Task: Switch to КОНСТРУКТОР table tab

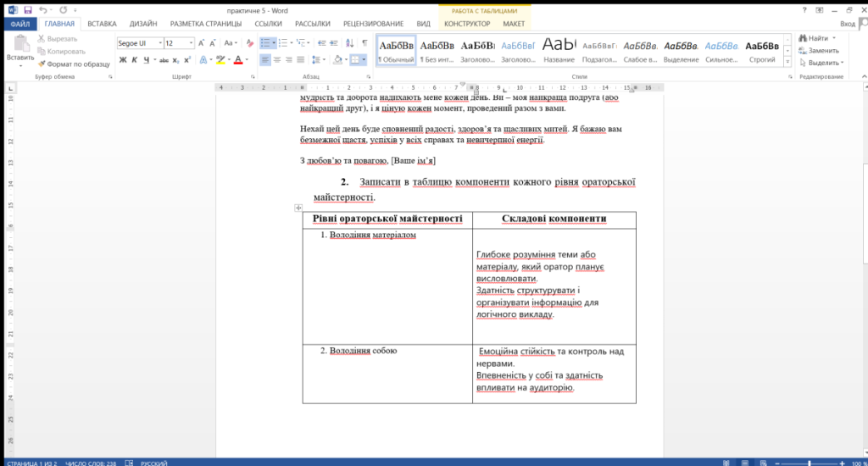Action: click(x=467, y=24)
